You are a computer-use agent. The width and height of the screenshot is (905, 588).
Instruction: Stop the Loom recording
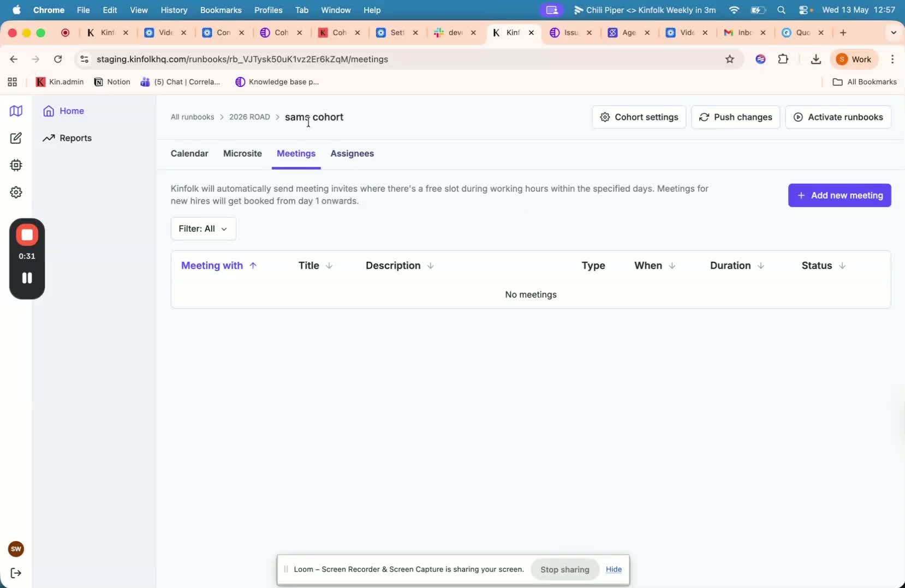click(x=27, y=235)
